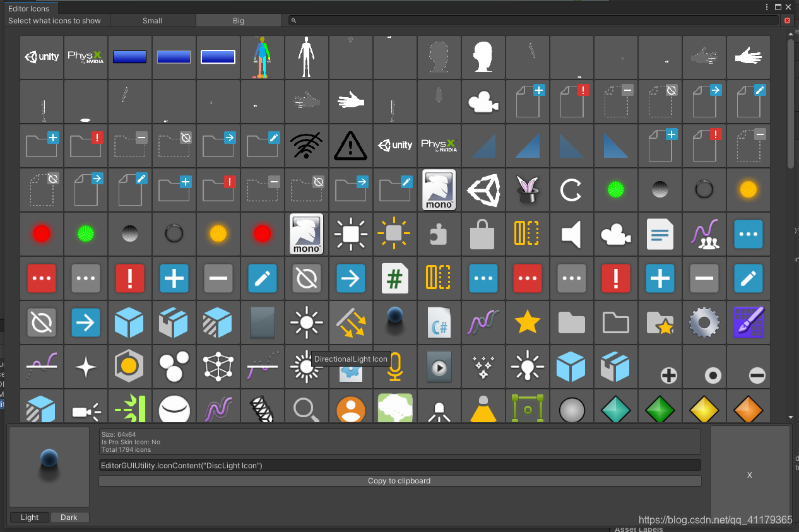Select the plus circle toolbar icon
799x532 pixels.
point(668,376)
